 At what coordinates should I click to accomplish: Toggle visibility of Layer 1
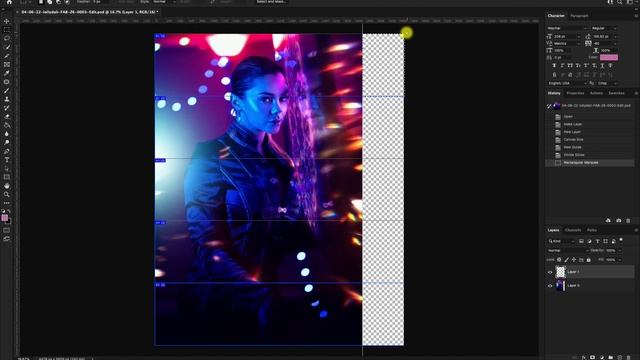coord(550,272)
